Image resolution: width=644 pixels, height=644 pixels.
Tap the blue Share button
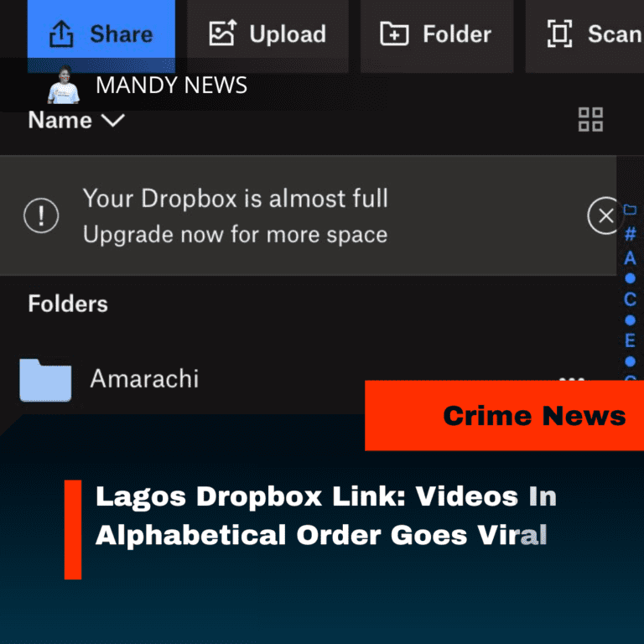point(101,35)
